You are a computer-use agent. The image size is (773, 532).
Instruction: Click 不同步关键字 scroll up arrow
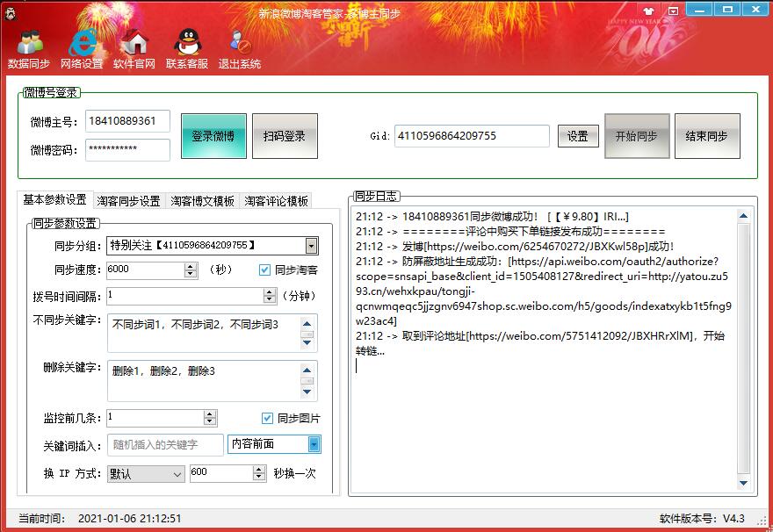(x=307, y=324)
